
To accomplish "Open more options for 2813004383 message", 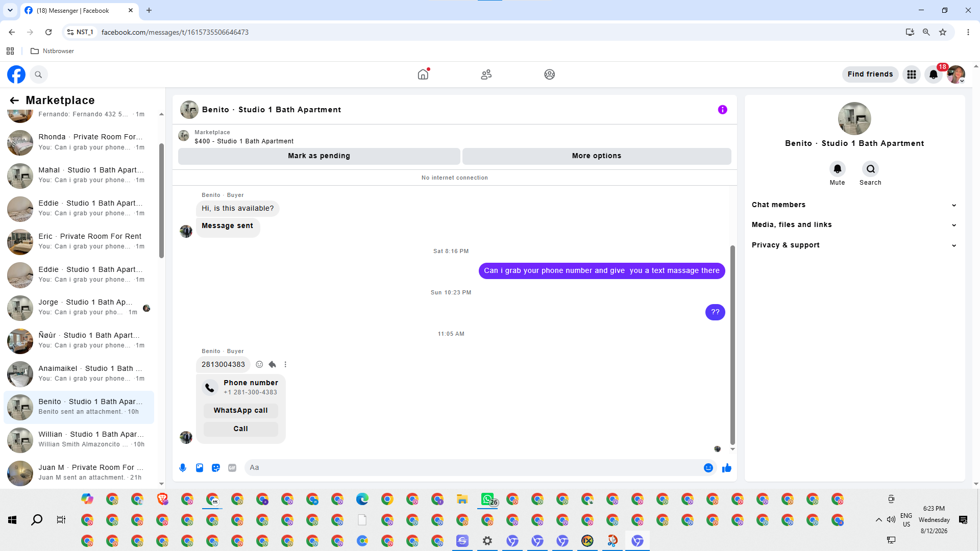I will click(x=285, y=364).
